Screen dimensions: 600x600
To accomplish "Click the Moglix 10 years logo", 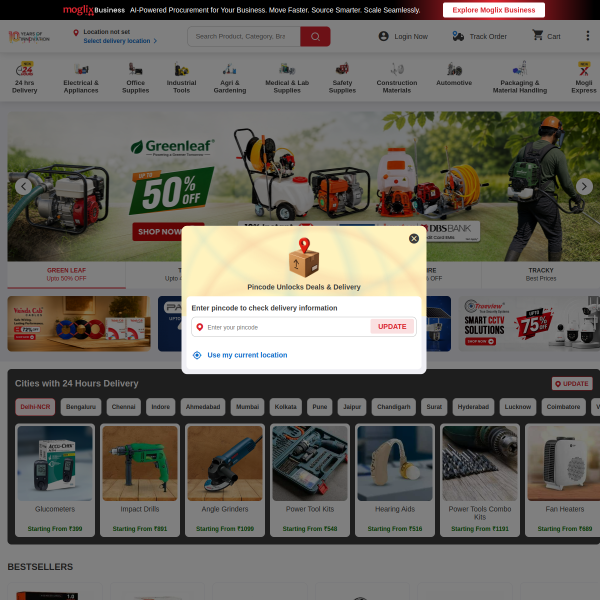I will pos(29,37).
